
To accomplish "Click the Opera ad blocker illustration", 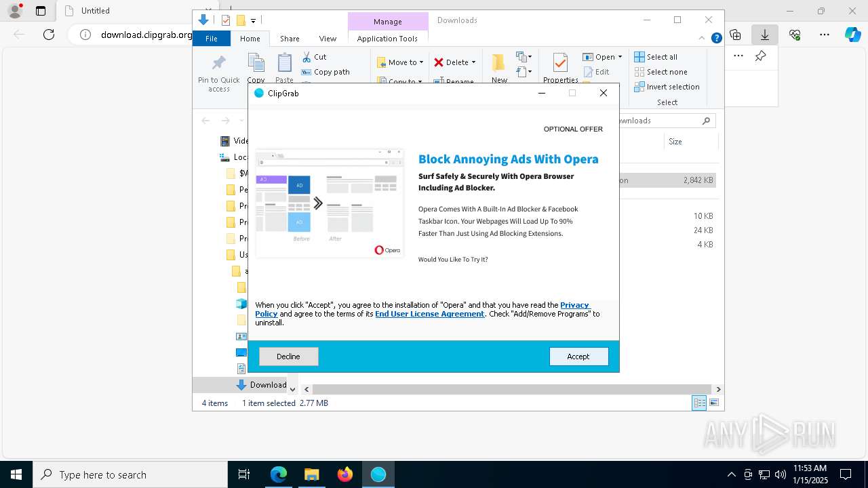I will (x=330, y=203).
